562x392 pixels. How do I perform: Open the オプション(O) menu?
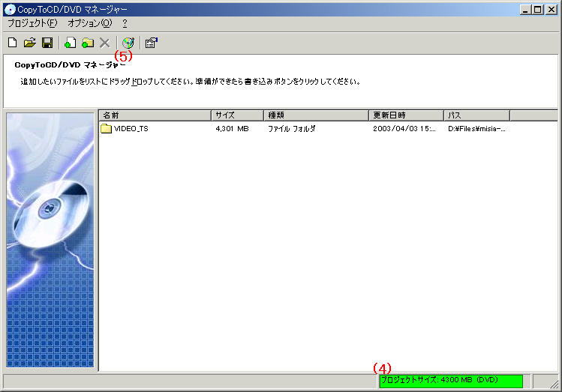89,23
